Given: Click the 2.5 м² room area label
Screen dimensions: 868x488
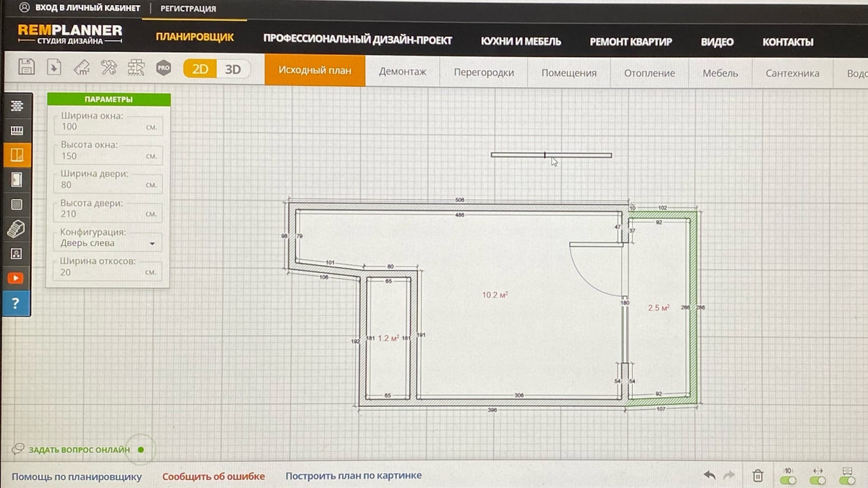Looking at the screenshot, I should (658, 308).
